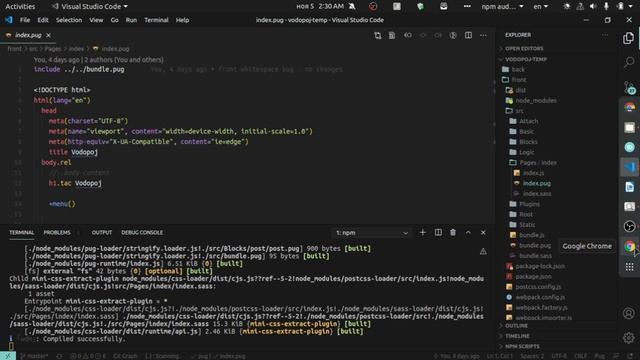Open Changes icon in editor title bar
Image resolution: width=640 pixels, height=360 pixels.
click(378, 36)
